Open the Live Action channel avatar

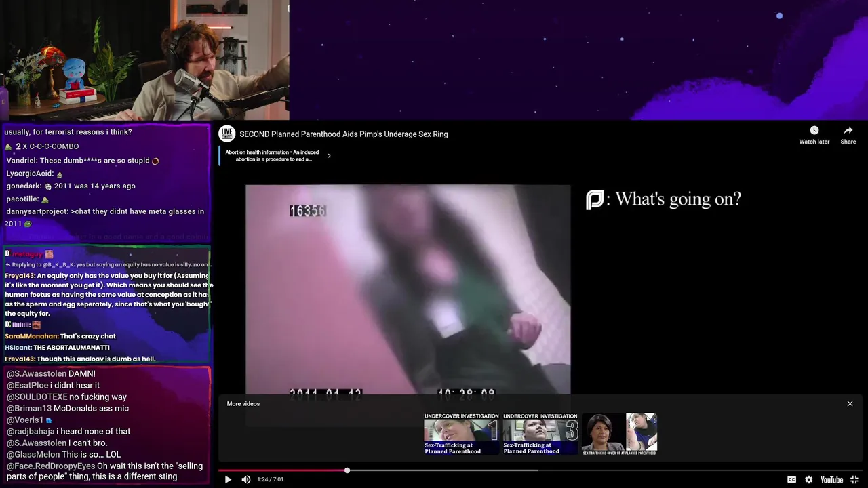227,134
